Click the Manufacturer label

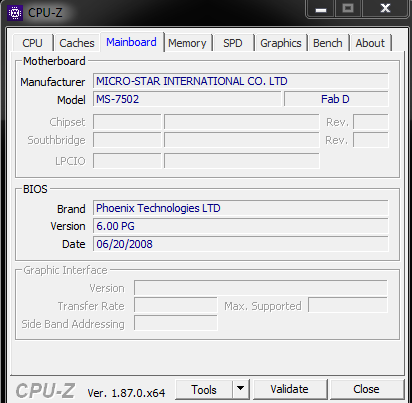(53, 82)
